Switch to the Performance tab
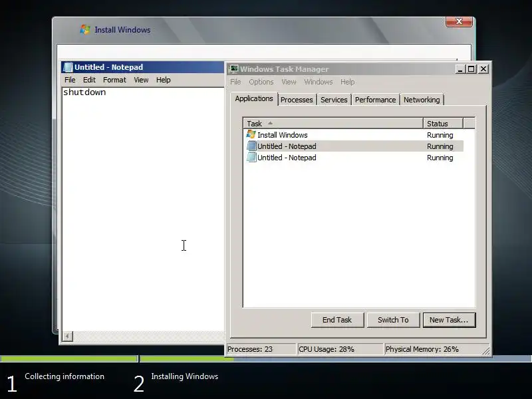 375,100
